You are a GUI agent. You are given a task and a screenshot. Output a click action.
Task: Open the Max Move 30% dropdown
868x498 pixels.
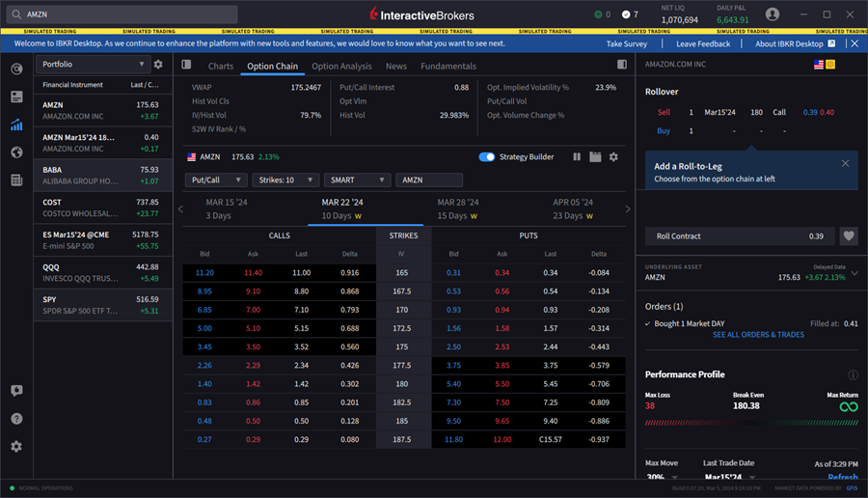(662, 476)
